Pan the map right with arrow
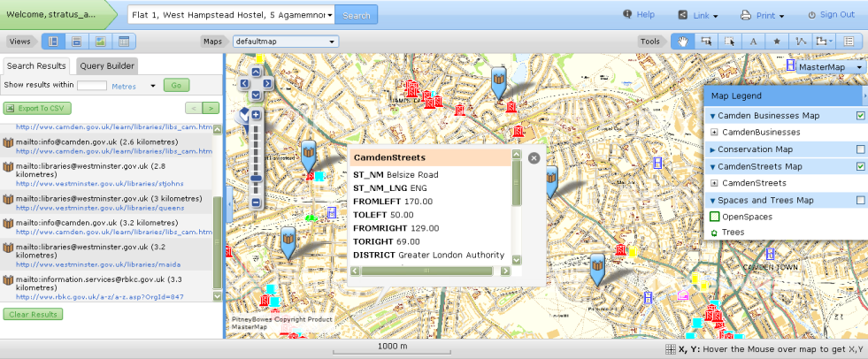The height and width of the screenshot is (359, 868). [x=269, y=83]
